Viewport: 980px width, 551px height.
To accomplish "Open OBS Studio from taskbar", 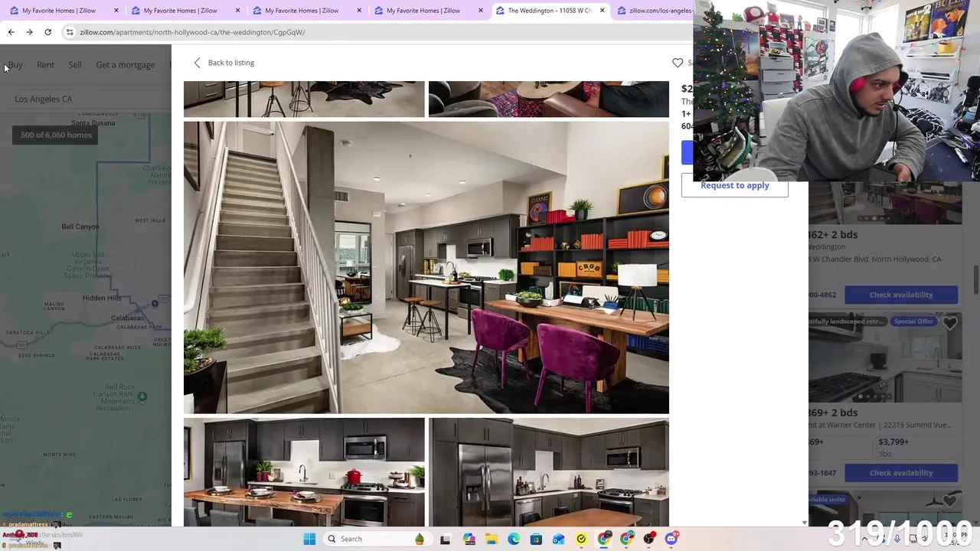I will 649,539.
